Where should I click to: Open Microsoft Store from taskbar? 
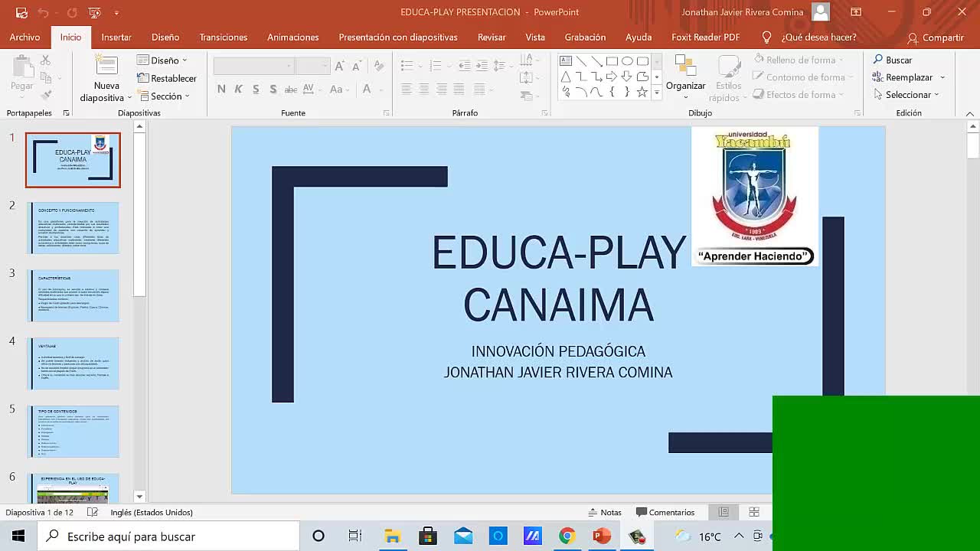click(427, 536)
